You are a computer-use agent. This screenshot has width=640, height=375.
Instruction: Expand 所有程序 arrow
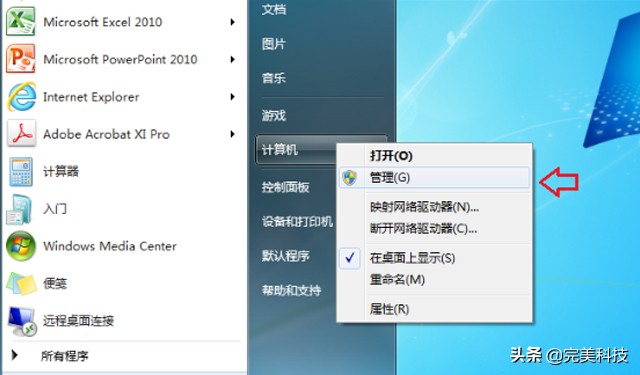(15, 355)
